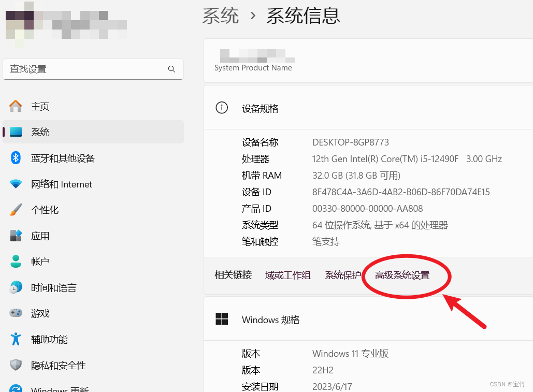
Task: Click the Wi-Fi network icon in the sidebar
Action: [16, 184]
